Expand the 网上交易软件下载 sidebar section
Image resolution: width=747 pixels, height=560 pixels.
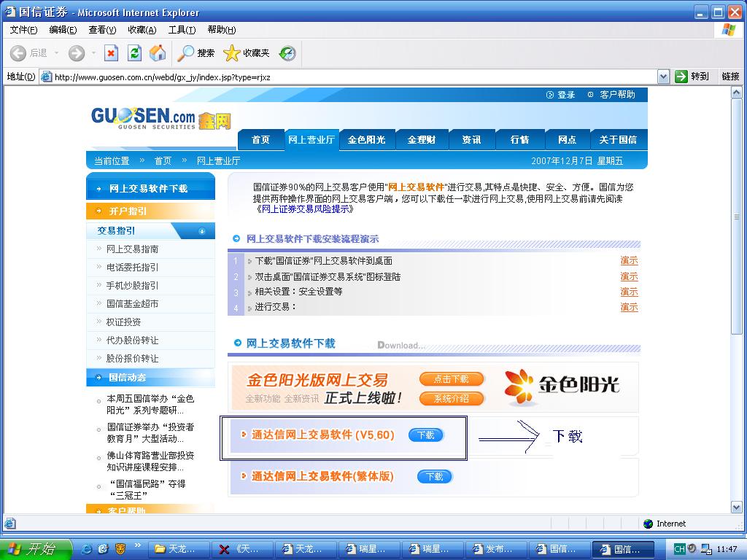(x=150, y=189)
